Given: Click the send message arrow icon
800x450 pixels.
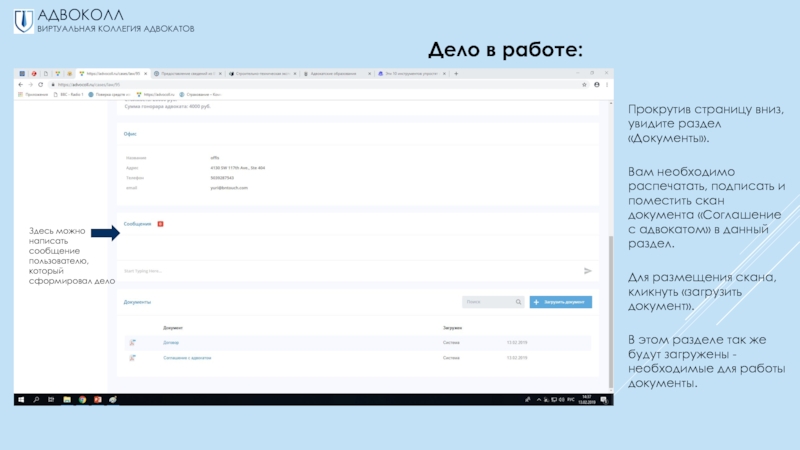Looking at the screenshot, I should coord(588,271).
